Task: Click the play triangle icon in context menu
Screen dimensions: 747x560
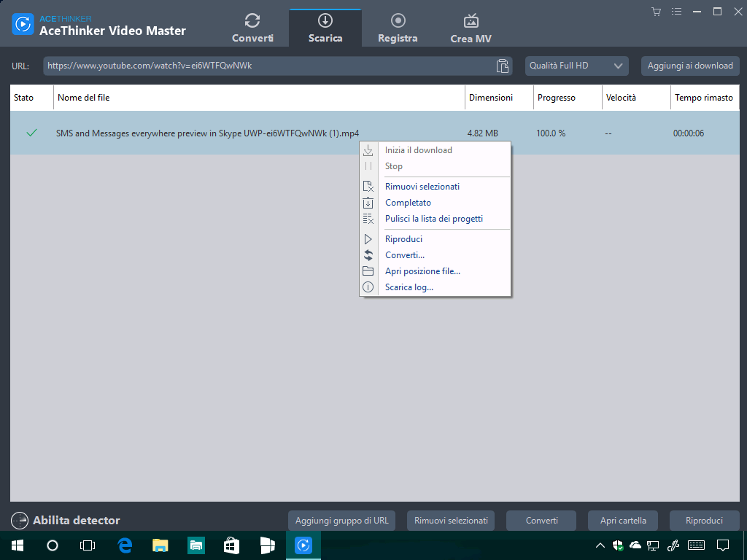Action: (x=368, y=239)
